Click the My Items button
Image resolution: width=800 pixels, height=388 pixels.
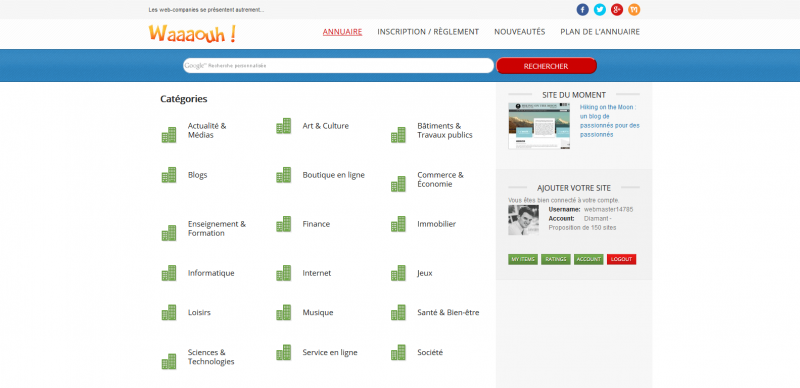pyautogui.click(x=523, y=259)
